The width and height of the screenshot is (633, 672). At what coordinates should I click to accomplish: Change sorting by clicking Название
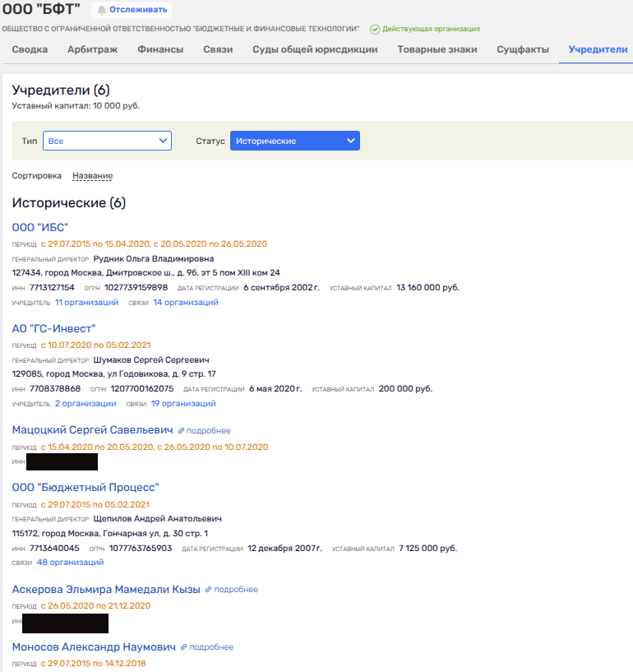[92, 176]
